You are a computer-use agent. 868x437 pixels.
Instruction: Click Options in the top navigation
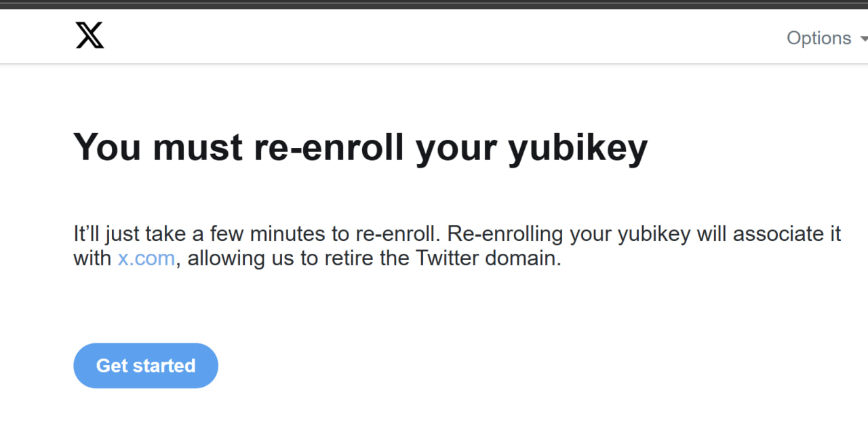818,38
